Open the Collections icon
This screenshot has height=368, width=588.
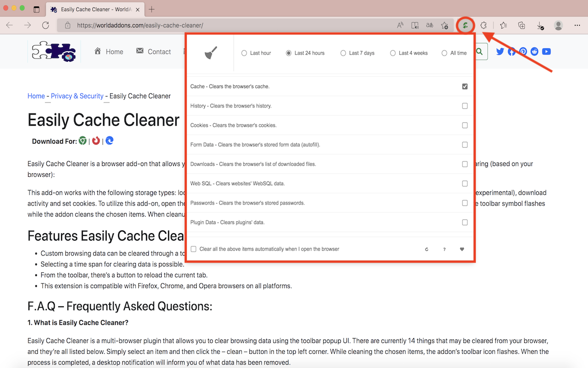(x=521, y=25)
